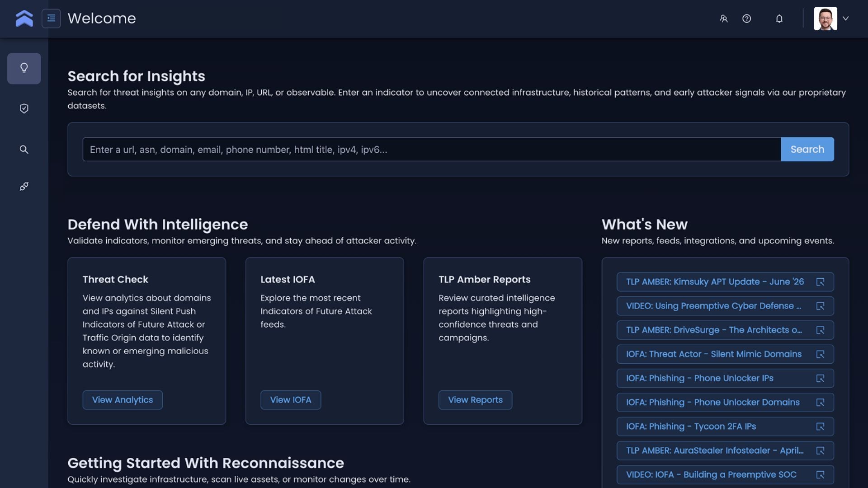This screenshot has height=488, width=868.
Task: Open the help question mark icon
Action: 747,19
